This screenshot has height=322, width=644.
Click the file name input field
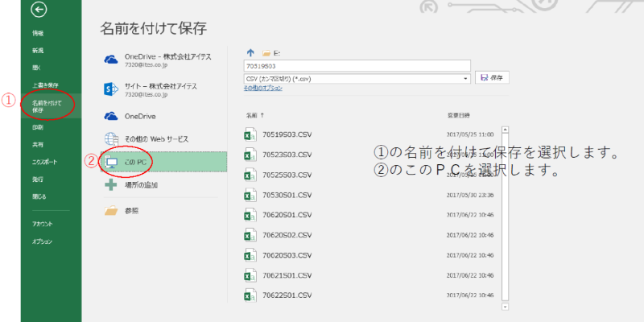point(357,65)
